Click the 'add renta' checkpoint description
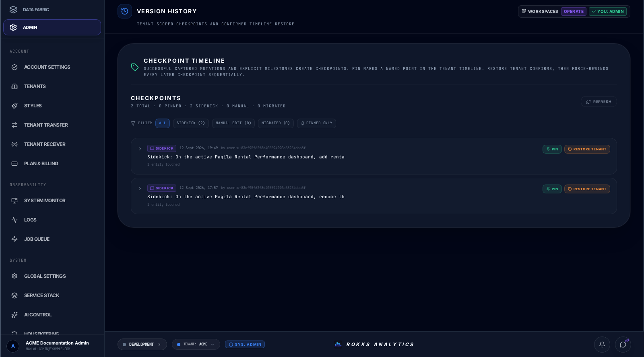Screen dimensions: 644x357 (x=246, y=157)
